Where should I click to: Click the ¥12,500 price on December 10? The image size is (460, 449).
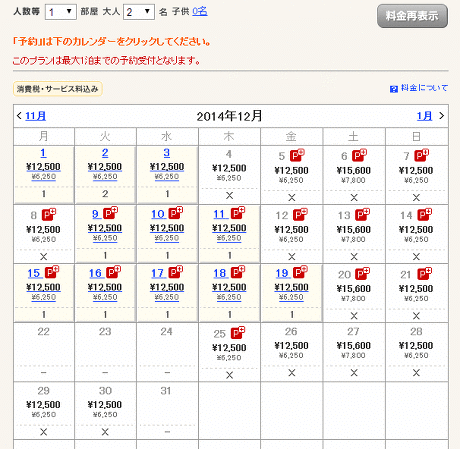[167, 228]
